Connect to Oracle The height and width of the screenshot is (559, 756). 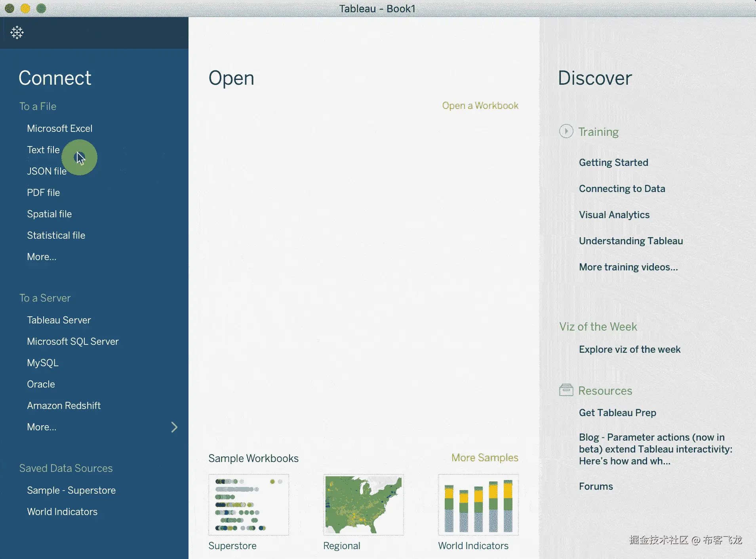tap(41, 384)
